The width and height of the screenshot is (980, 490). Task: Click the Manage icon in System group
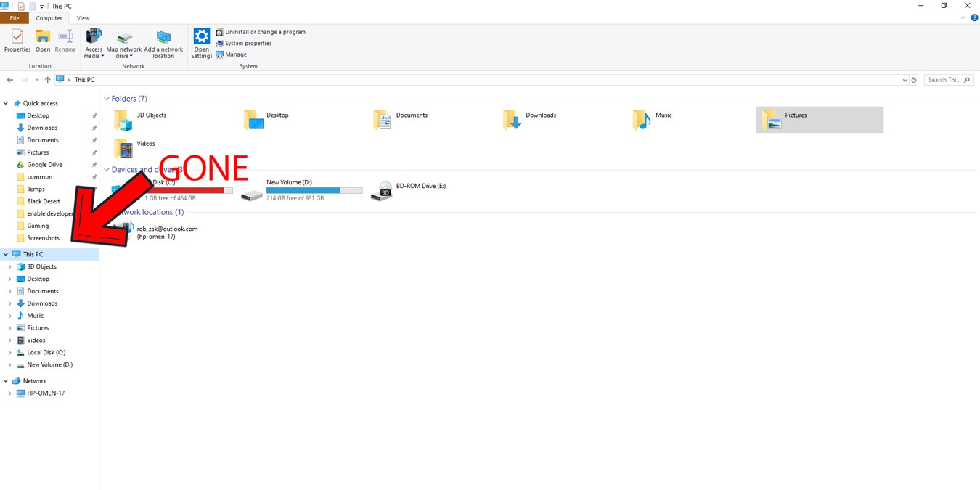coord(232,54)
